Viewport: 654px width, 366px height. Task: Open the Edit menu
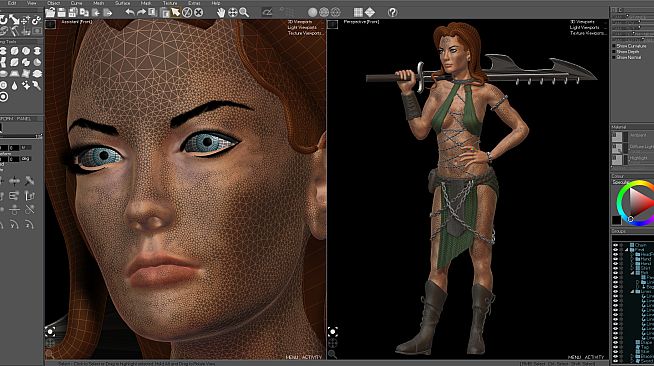pos(12,3)
